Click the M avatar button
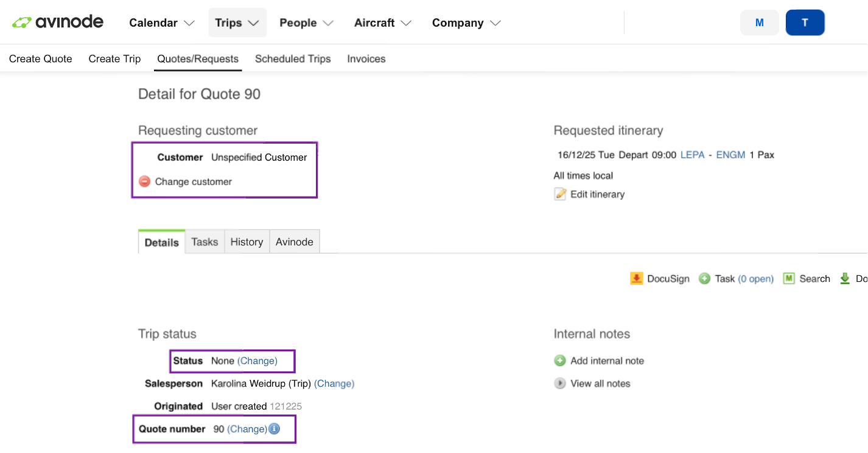868x453 pixels. 759,23
